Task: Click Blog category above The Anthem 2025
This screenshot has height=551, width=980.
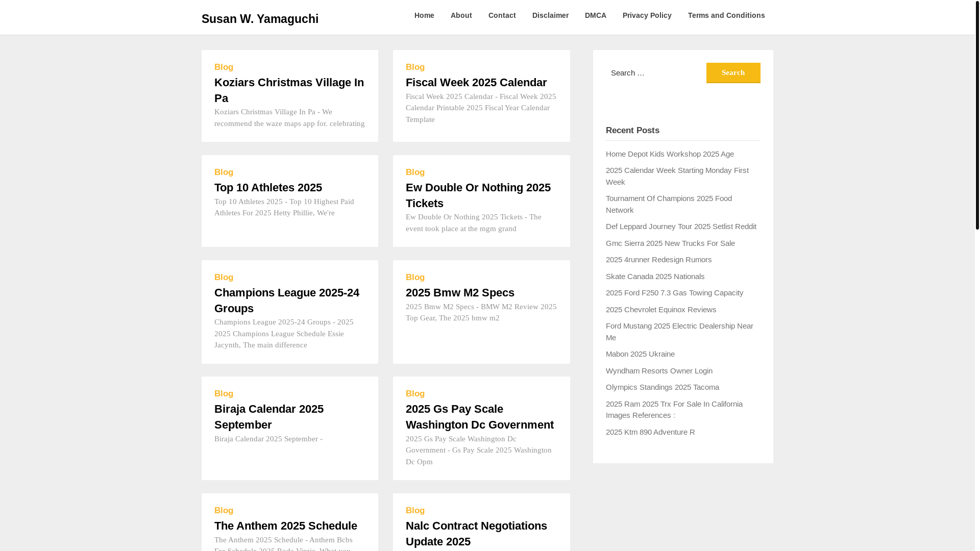Action: (x=224, y=510)
